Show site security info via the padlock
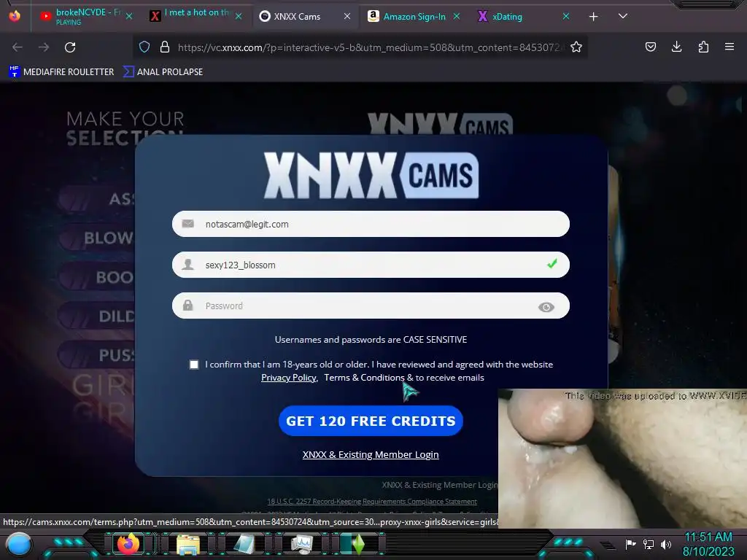The image size is (747, 560). pos(165,47)
